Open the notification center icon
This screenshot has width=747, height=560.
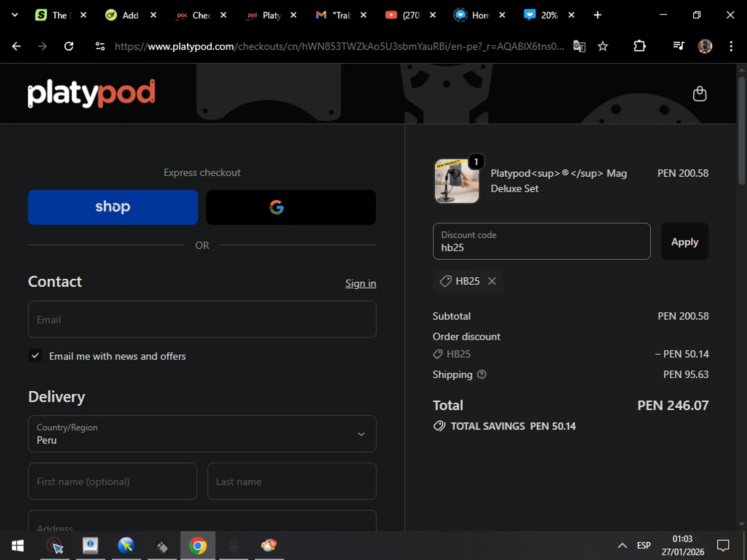point(723,546)
